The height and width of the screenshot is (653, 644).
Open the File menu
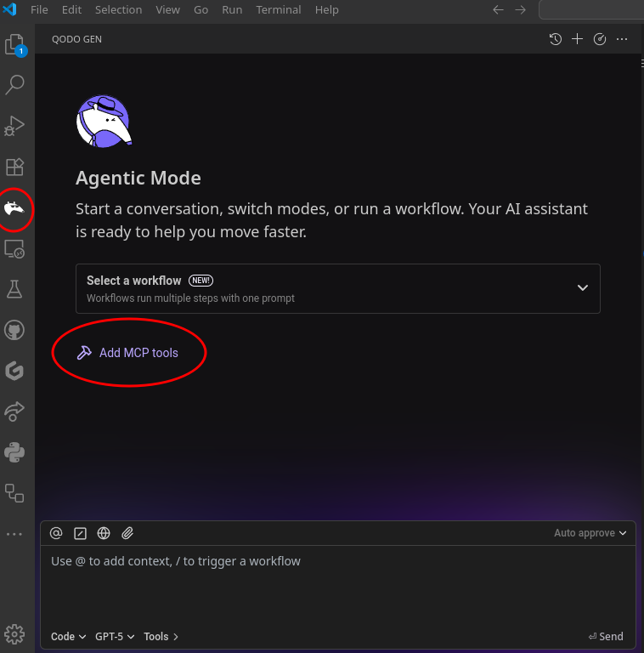click(39, 9)
